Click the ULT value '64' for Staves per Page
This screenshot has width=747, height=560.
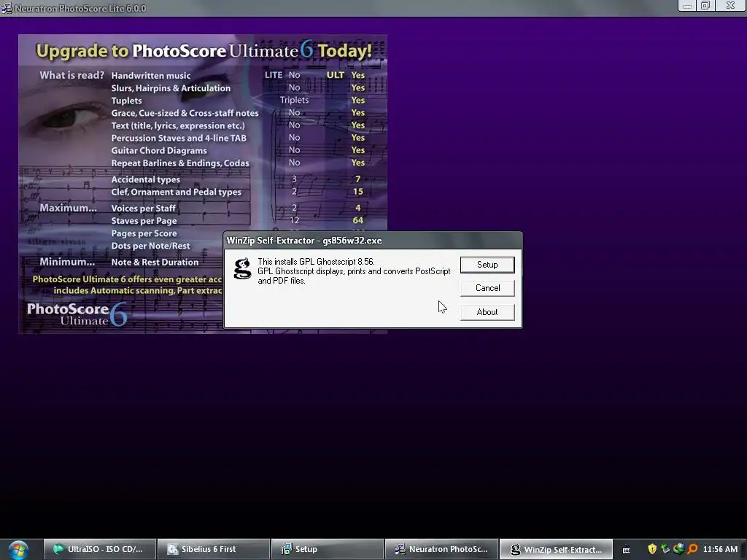pyautogui.click(x=357, y=220)
